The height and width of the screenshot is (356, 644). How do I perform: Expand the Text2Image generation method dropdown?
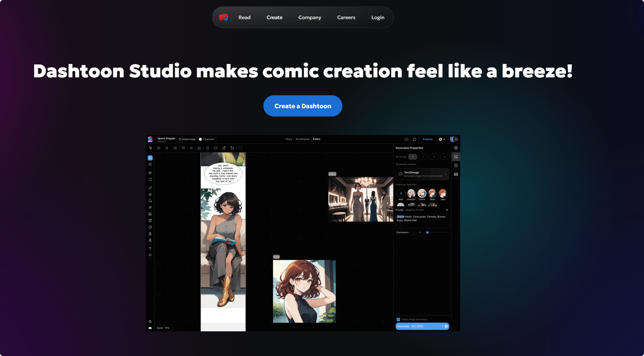click(445, 174)
